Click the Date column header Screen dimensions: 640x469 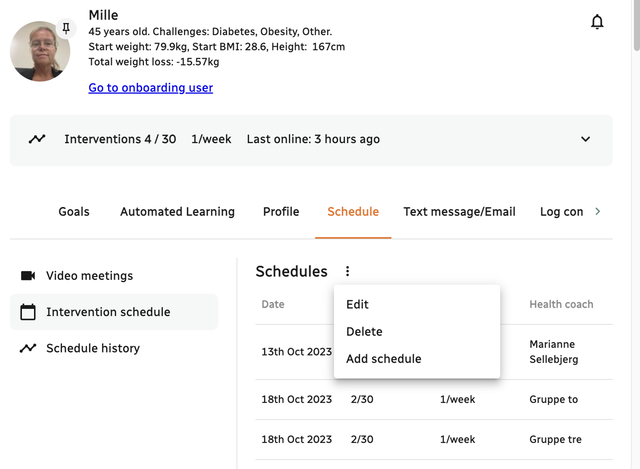pos(273,304)
